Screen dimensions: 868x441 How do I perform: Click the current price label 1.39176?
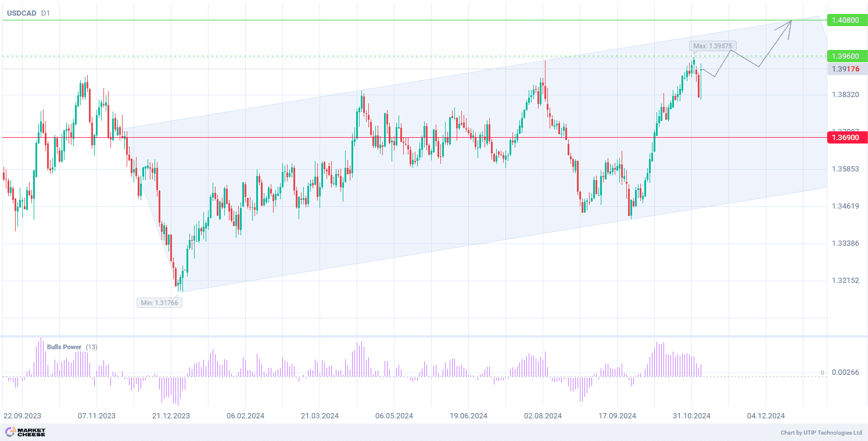tap(846, 69)
